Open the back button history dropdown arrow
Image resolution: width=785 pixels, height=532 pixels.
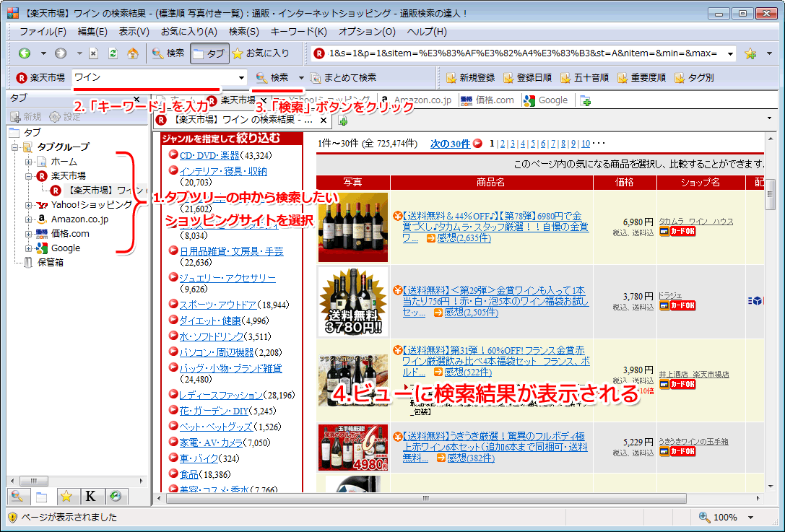pos(43,53)
